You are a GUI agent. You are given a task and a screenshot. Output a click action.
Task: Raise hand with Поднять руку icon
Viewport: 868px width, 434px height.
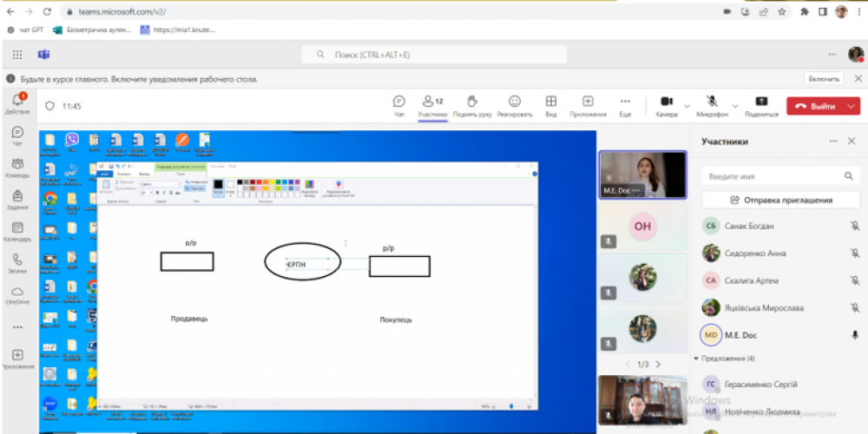pyautogui.click(x=472, y=105)
